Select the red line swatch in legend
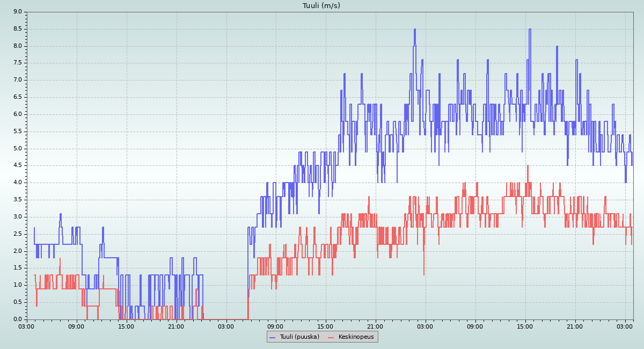This screenshot has width=644, height=349. click(331, 337)
